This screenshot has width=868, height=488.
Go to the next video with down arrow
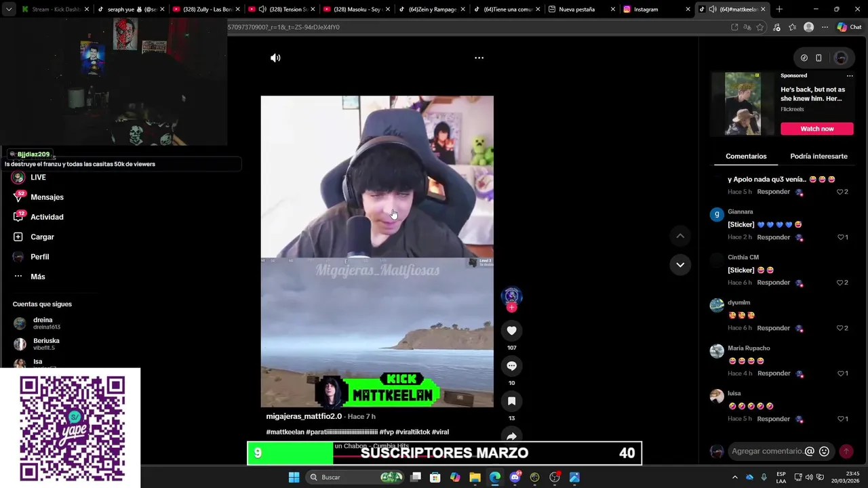[680, 264]
